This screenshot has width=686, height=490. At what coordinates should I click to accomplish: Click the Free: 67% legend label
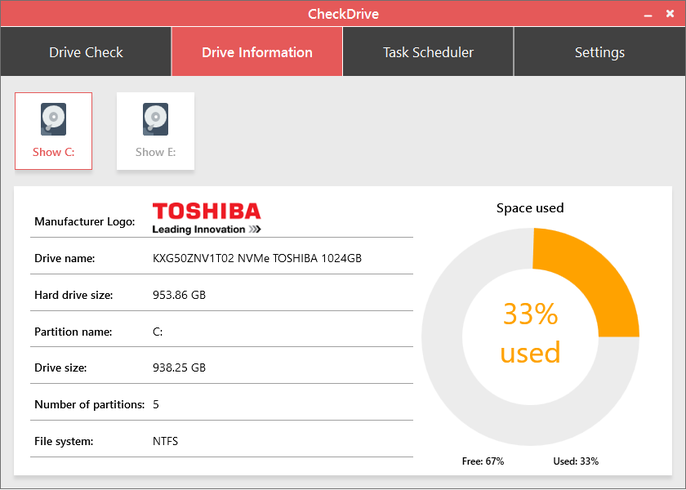click(484, 461)
